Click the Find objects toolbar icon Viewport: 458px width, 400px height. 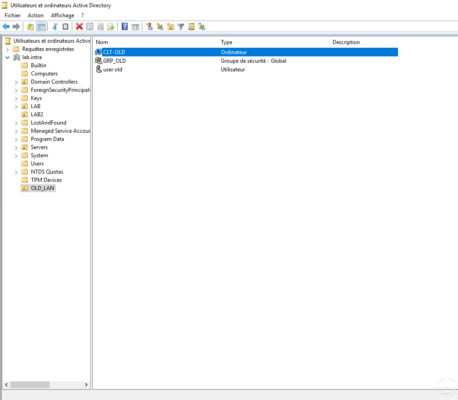click(x=191, y=26)
